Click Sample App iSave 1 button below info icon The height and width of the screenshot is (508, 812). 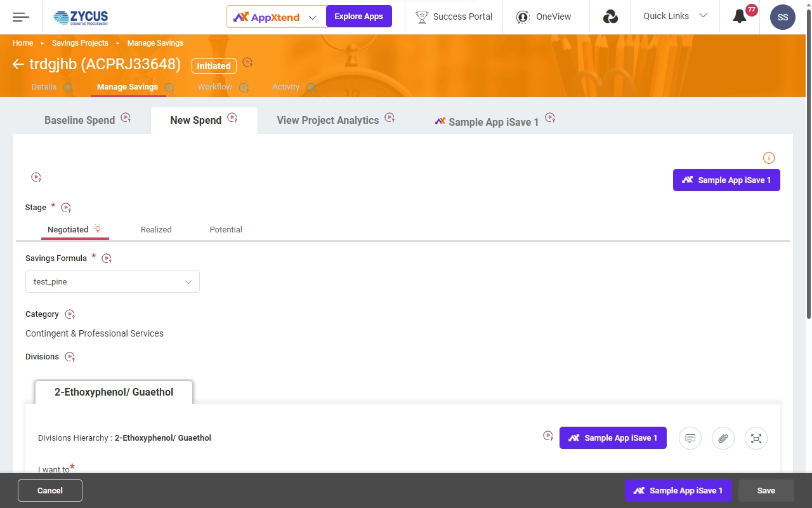tap(726, 180)
